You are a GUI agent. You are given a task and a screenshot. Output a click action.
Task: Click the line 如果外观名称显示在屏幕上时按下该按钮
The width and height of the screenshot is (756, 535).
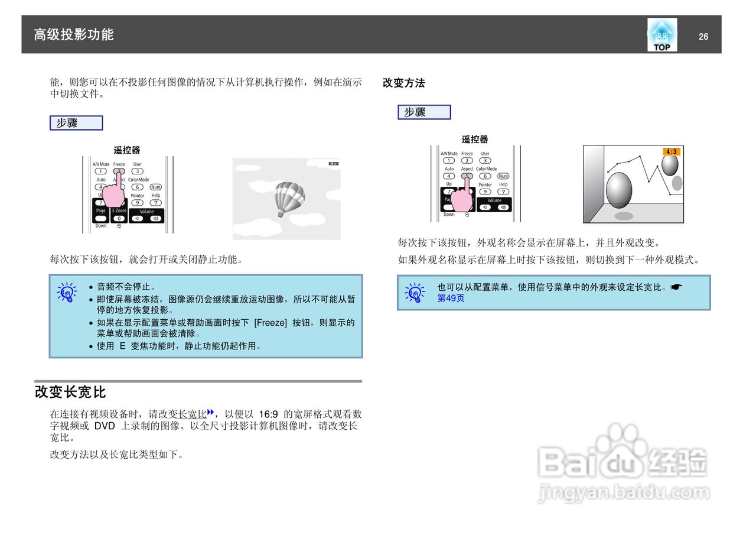pyautogui.click(x=549, y=260)
